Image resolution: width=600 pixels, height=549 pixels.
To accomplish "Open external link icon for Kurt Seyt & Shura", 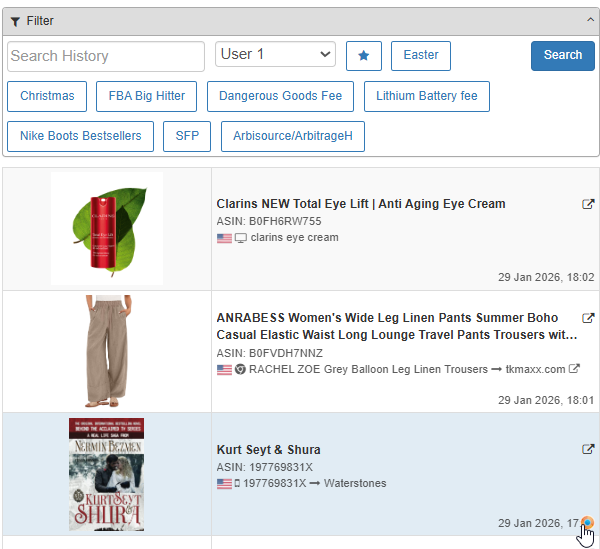I will click(588, 449).
